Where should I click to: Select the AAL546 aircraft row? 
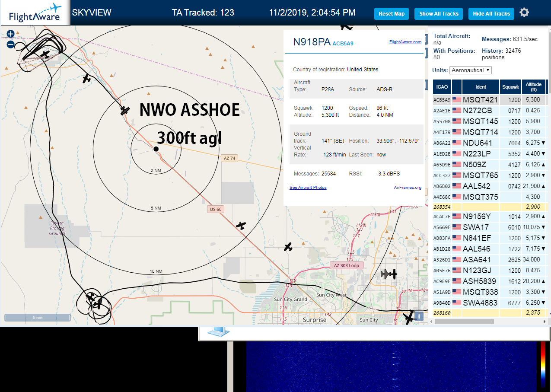pyautogui.click(x=490, y=249)
